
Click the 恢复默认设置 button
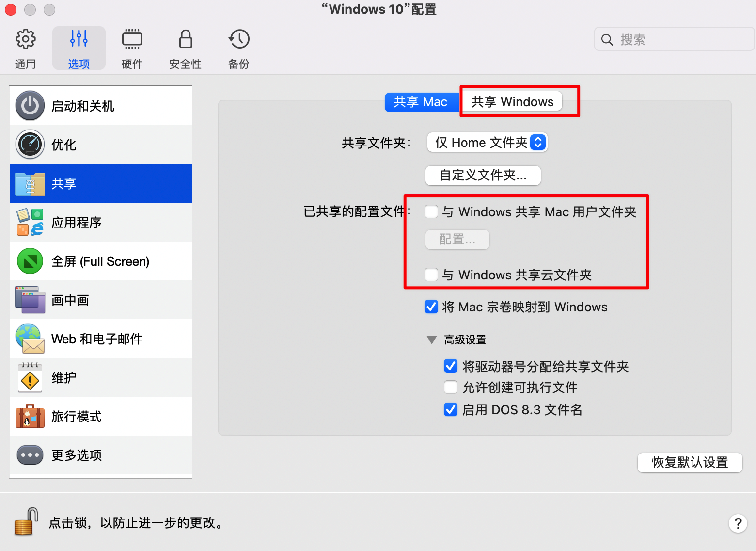click(x=690, y=462)
